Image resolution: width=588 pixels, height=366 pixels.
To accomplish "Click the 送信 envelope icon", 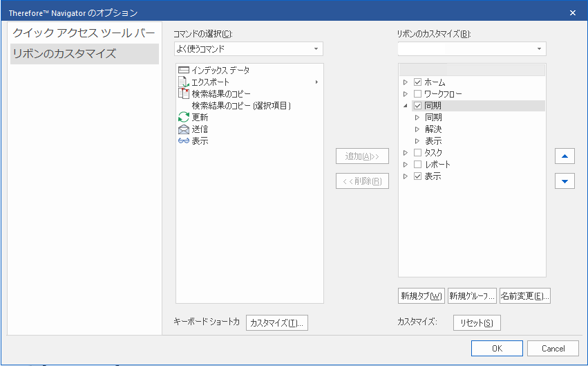I will (x=183, y=129).
